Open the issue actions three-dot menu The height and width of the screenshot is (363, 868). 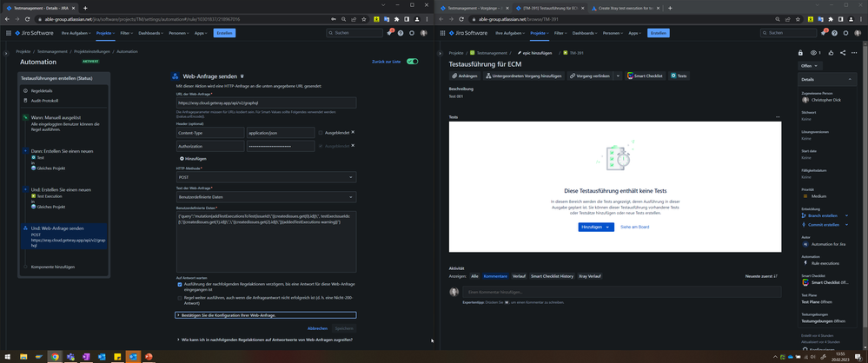pyautogui.click(x=853, y=53)
